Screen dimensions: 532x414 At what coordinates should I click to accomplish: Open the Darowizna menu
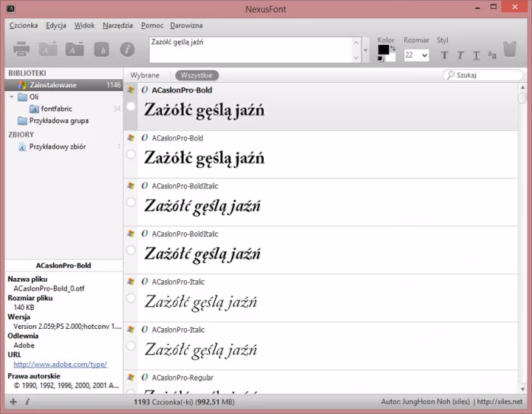[186, 25]
